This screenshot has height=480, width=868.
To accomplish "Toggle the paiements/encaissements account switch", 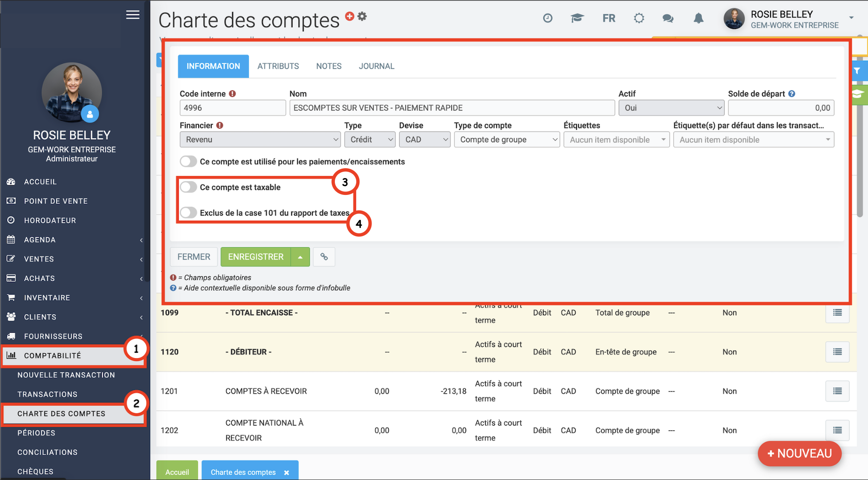I will coord(188,161).
